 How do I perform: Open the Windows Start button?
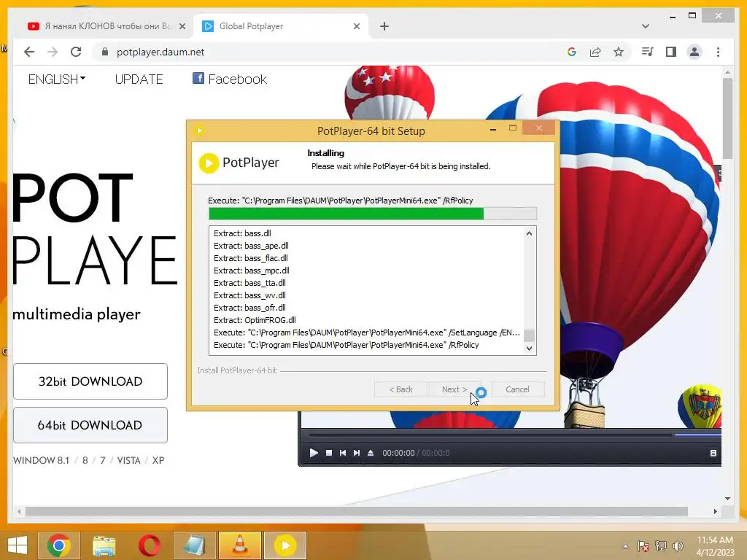coord(18,545)
